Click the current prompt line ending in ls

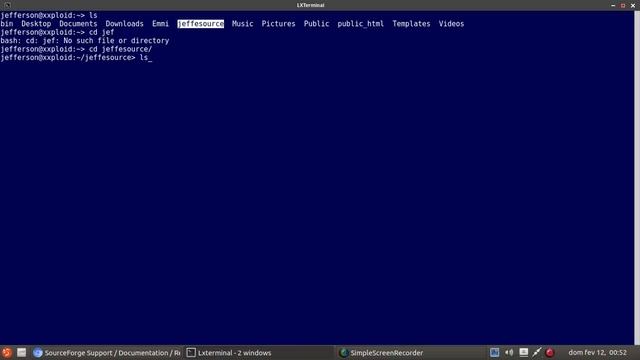coord(76,58)
